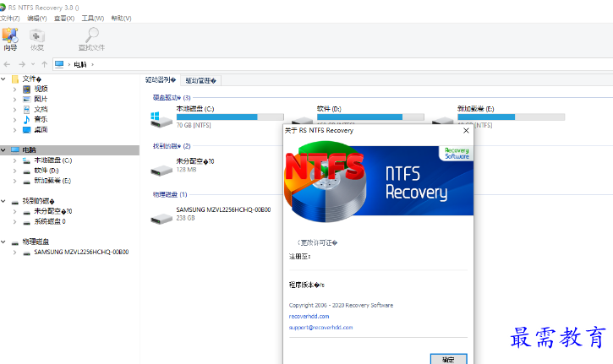This screenshot has width=613, height=364.
Task: Collapse the 电脑 tree node
Action: (x=3, y=150)
